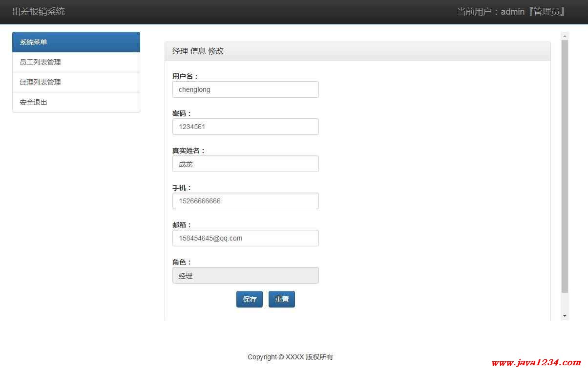
Task: Select the 真实姓名 field showing 成龙
Action: [x=245, y=164]
